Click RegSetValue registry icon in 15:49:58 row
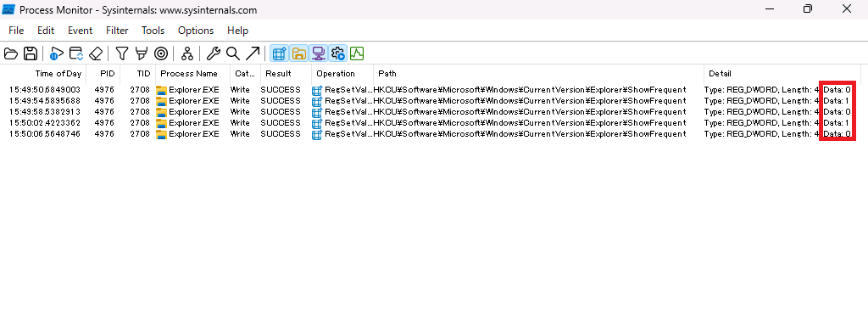This screenshot has height=326, width=868. (x=317, y=112)
